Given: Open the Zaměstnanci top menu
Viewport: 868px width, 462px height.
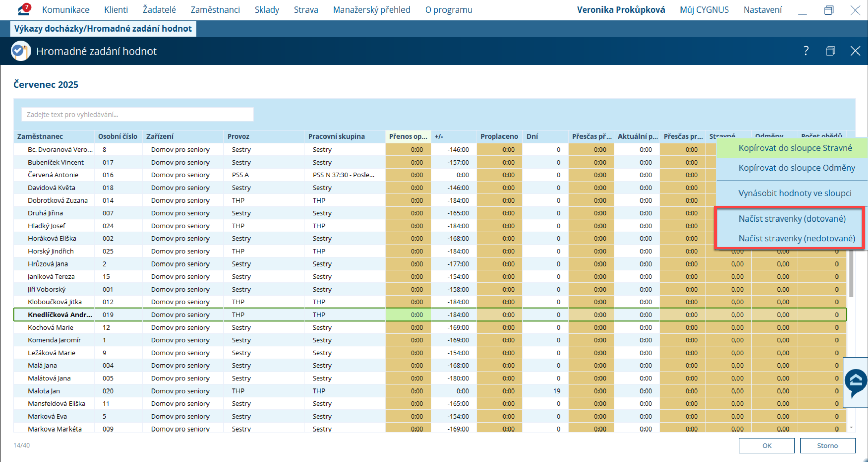Looking at the screenshot, I should click(215, 10).
